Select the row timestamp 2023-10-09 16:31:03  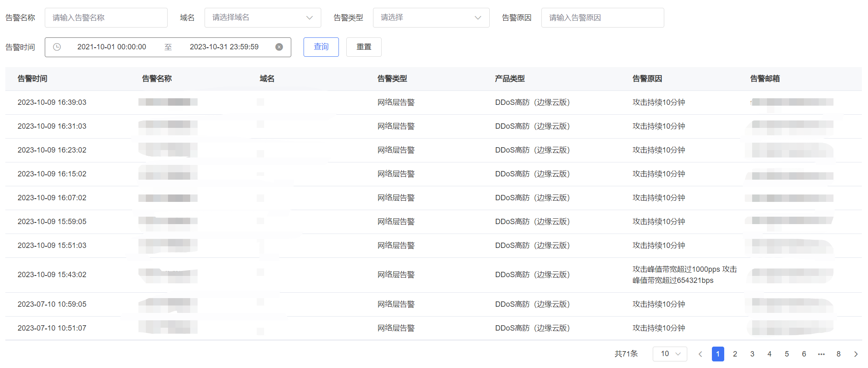tap(52, 126)
